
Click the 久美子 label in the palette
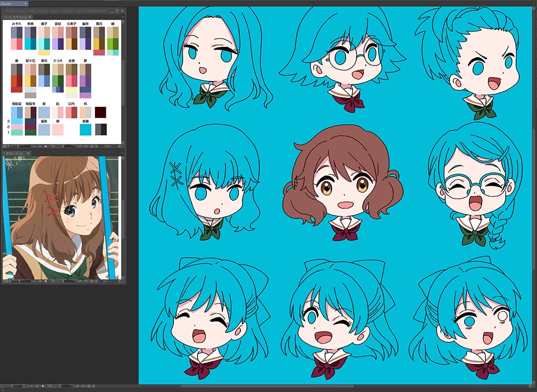[x=71, y=24]
